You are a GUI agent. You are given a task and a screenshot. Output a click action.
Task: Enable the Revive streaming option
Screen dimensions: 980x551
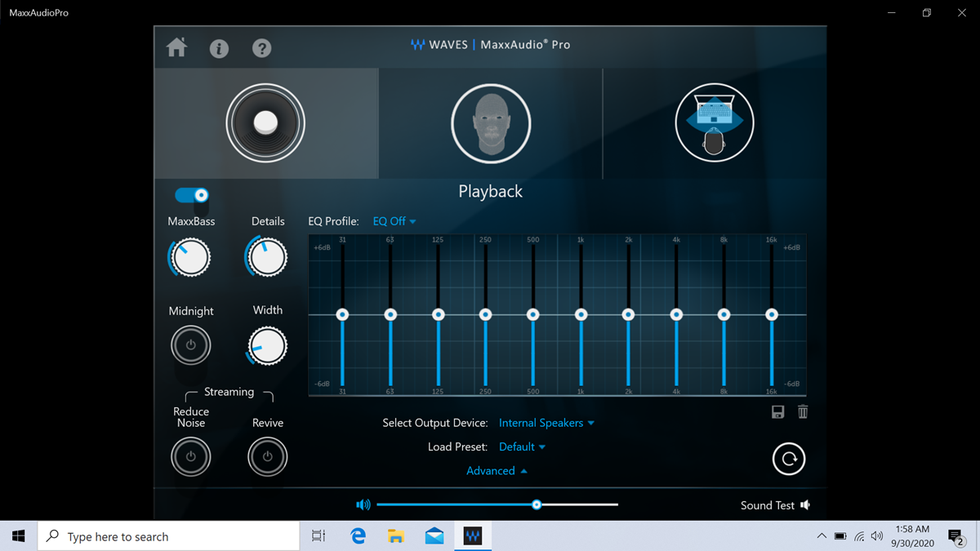[267, 457]
